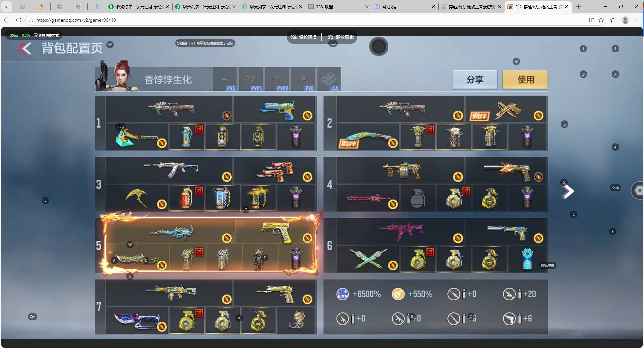Switch to the C4 loadout tab
Image resolution: width=644 pixels, height=349 pixels.
pos(329,79)
